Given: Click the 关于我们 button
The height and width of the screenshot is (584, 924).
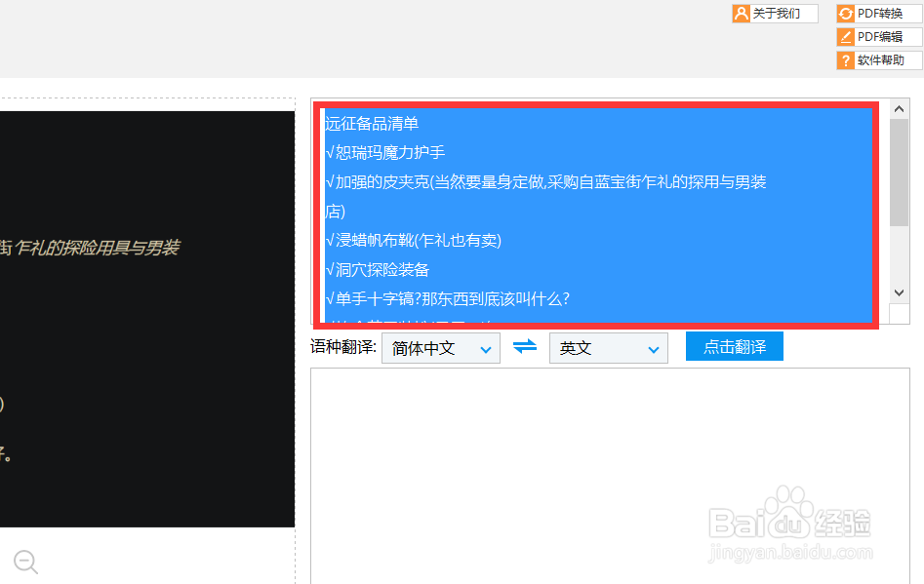Looking at the screenshot, I should [x=776, y=13].
